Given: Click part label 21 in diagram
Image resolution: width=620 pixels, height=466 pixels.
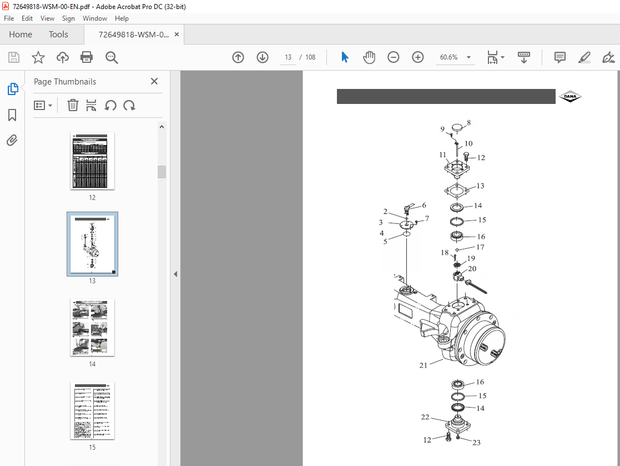Looking at the screenshot, I should pos(423,366).
